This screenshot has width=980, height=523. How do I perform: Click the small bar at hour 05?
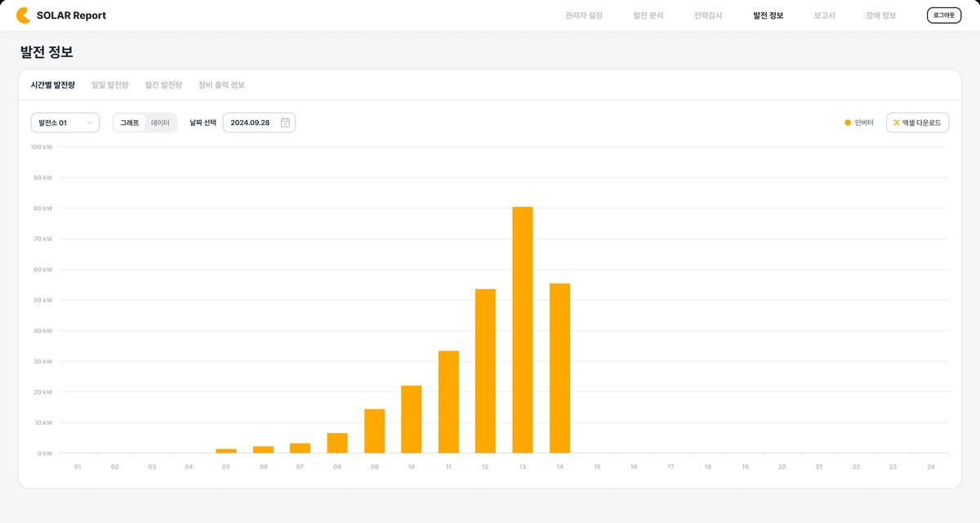(x=226, y=451)
